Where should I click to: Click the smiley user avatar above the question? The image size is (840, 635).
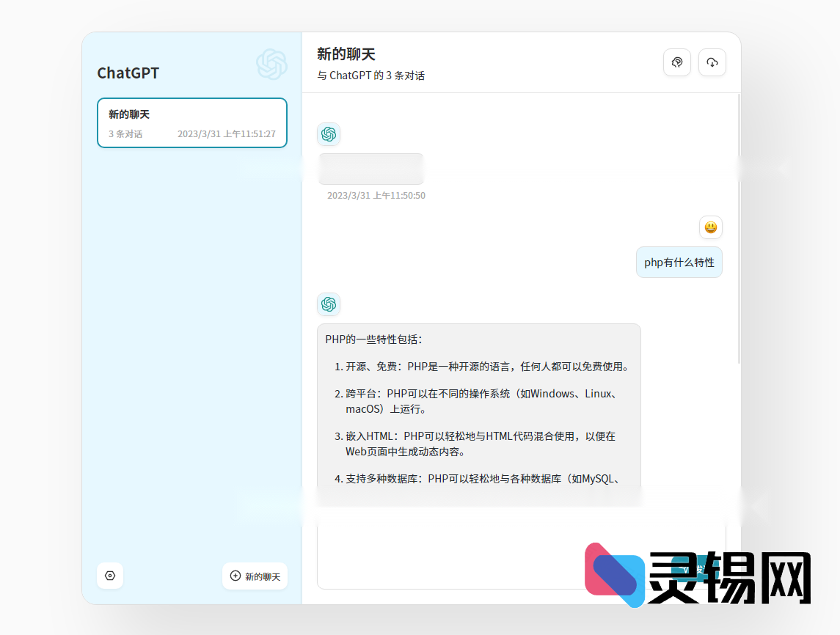(710, 227)
